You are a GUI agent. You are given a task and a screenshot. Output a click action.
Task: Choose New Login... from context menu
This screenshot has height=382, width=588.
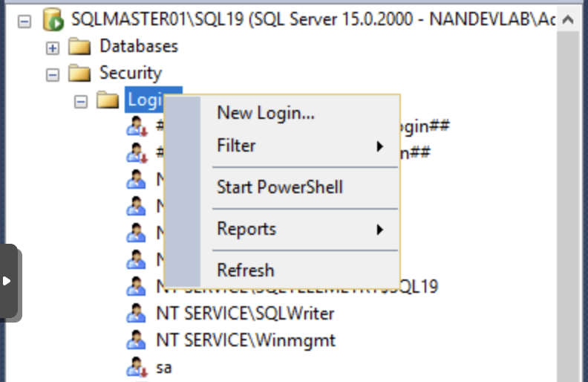265,113
